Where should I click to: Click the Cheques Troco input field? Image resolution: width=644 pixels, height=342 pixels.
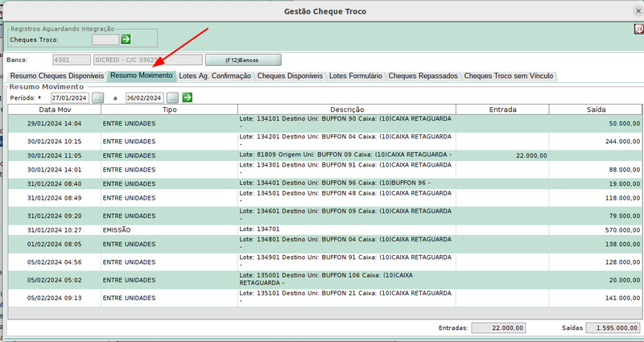(105, 39)
